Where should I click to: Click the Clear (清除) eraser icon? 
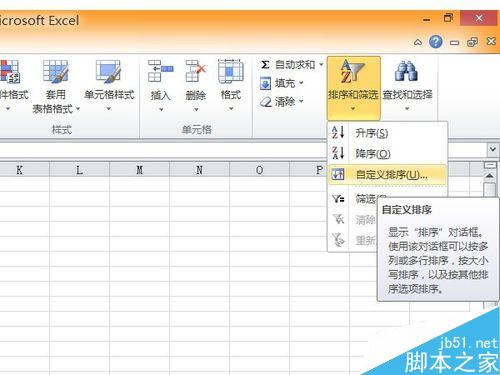[266, 101]
